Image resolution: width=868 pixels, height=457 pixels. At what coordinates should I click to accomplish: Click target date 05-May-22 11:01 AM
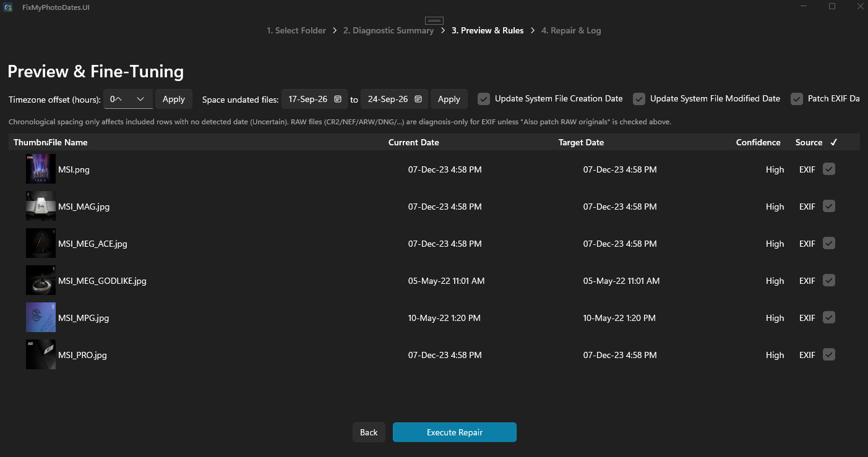point(621,281)
